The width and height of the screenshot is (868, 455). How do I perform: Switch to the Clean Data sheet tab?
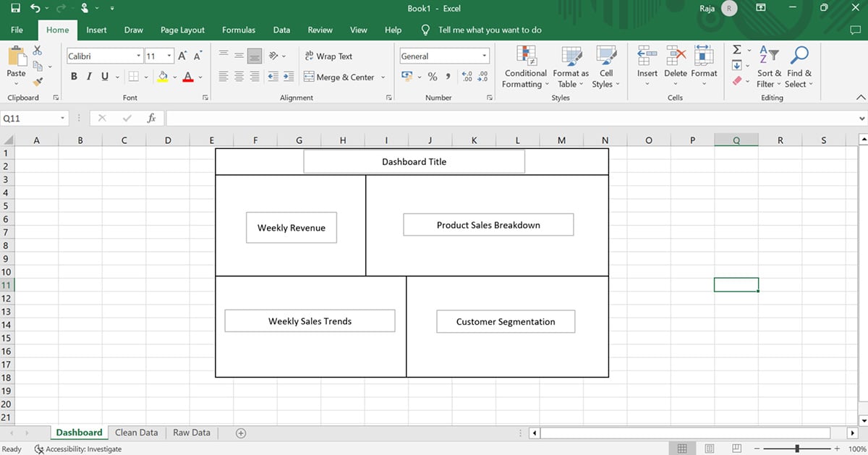[x=136, y=433]
